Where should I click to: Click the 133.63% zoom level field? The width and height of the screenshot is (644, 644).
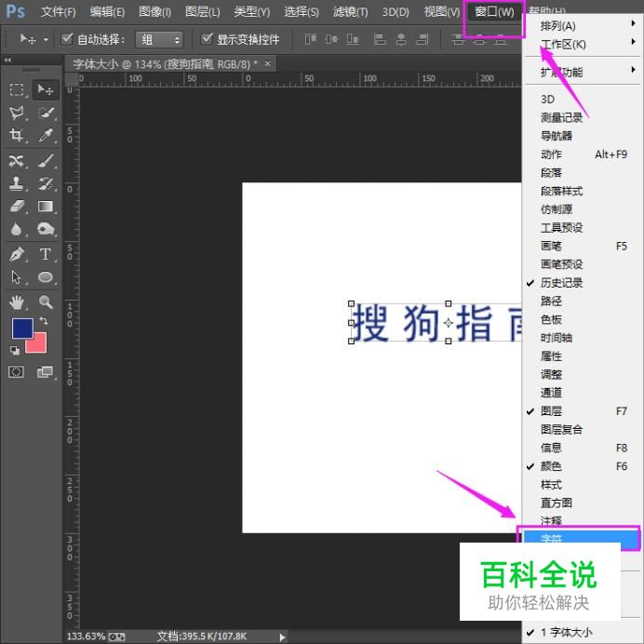[86, 637]
